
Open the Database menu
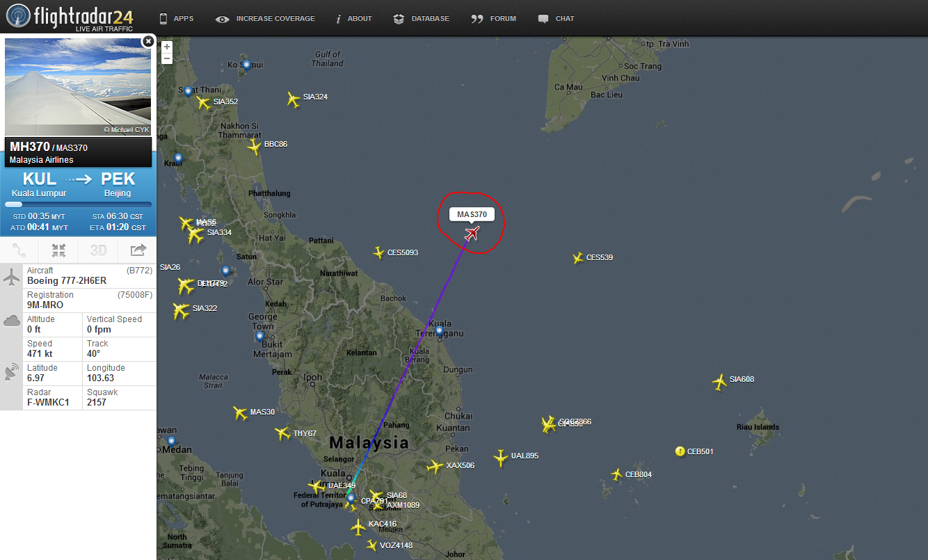click(421, 19)
